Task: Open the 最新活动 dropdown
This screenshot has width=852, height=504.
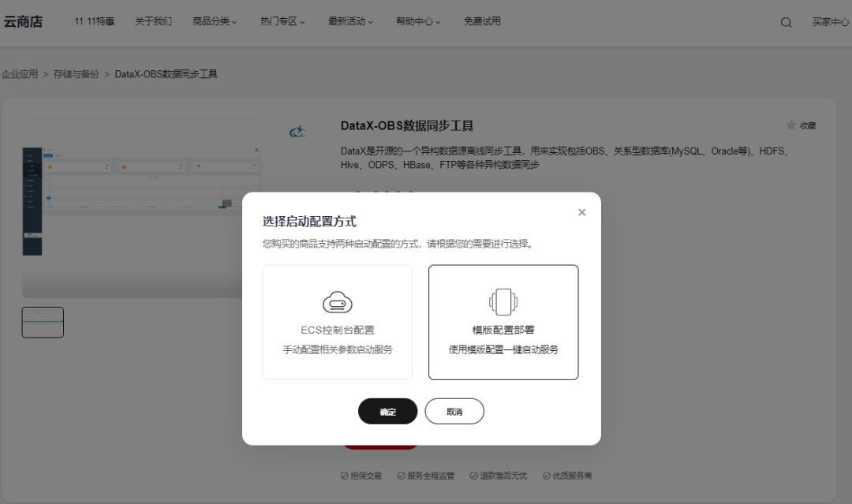Action: [350, 21]
